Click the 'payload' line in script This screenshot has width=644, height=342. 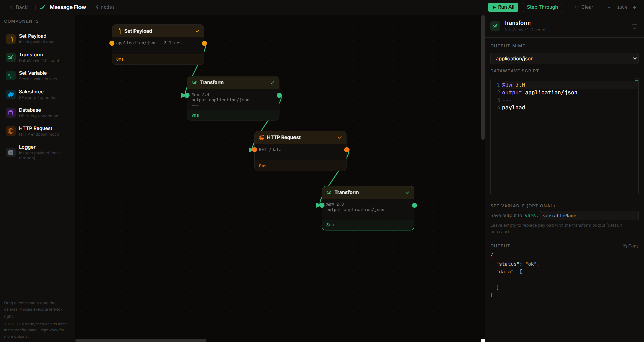(513, 108)
